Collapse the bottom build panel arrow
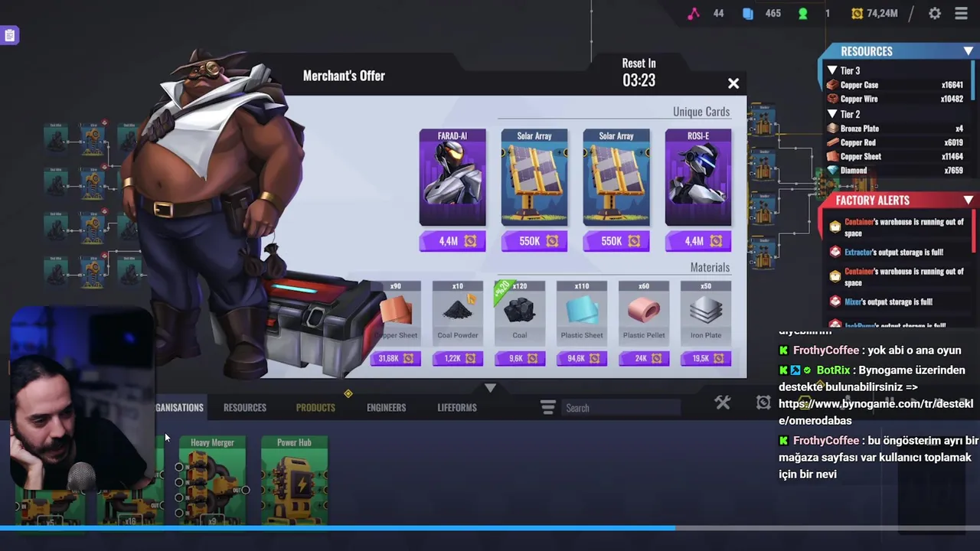 point(490,388)
